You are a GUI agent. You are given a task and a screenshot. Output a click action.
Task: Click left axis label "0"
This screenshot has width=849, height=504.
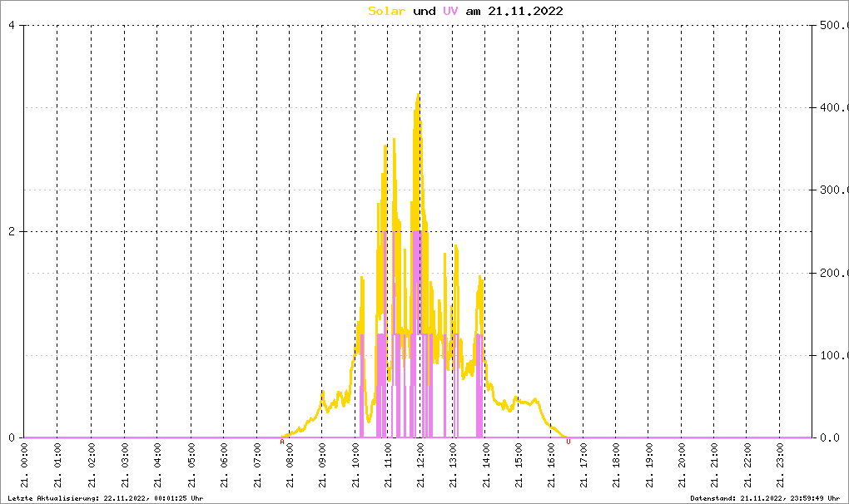pyautogui.click(x=12, y=438)
